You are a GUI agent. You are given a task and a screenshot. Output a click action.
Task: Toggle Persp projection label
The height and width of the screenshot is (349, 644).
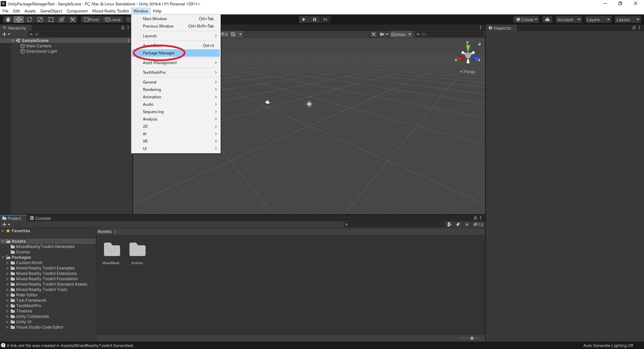[467, 72]
